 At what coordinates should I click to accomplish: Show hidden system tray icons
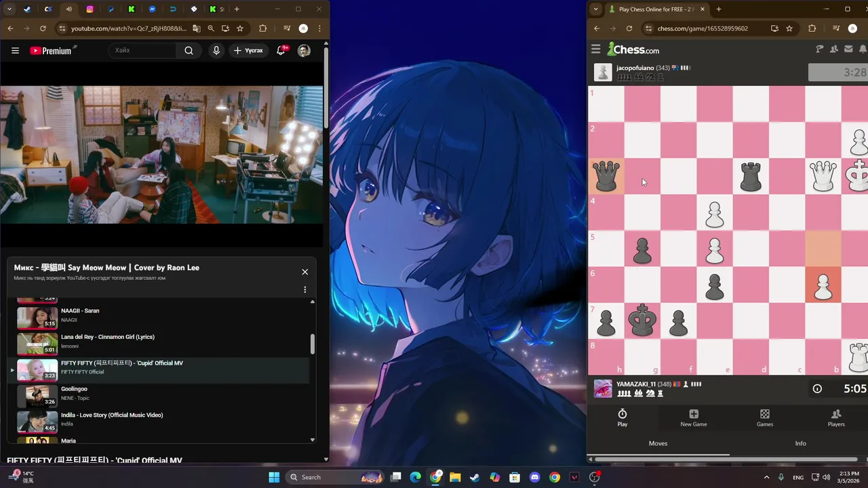click(x=767, y=477)
